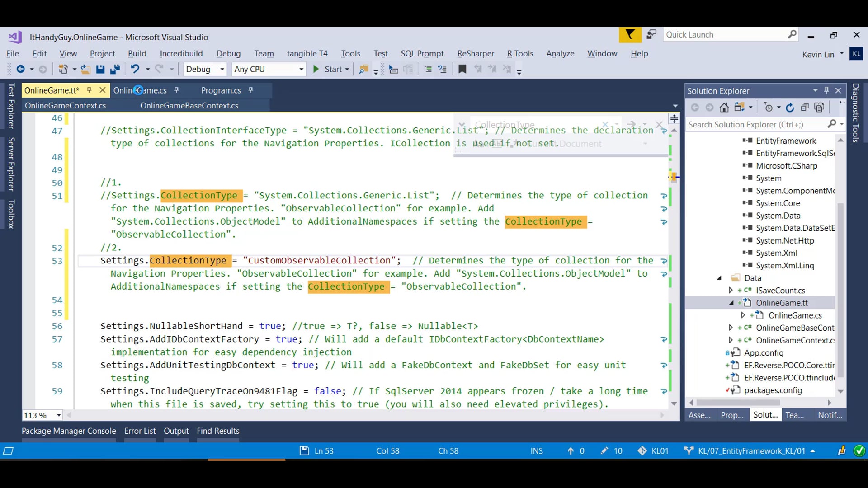The width and height of the screenshot is (868, 488).
Task: Click the notifications flag icon in title bar
Action: tap(630, 35)
